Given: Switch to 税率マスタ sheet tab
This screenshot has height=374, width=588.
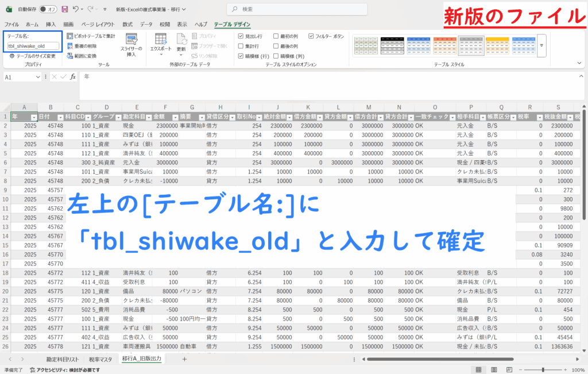Looking at the screenshot, I should [x=100, y=359].
